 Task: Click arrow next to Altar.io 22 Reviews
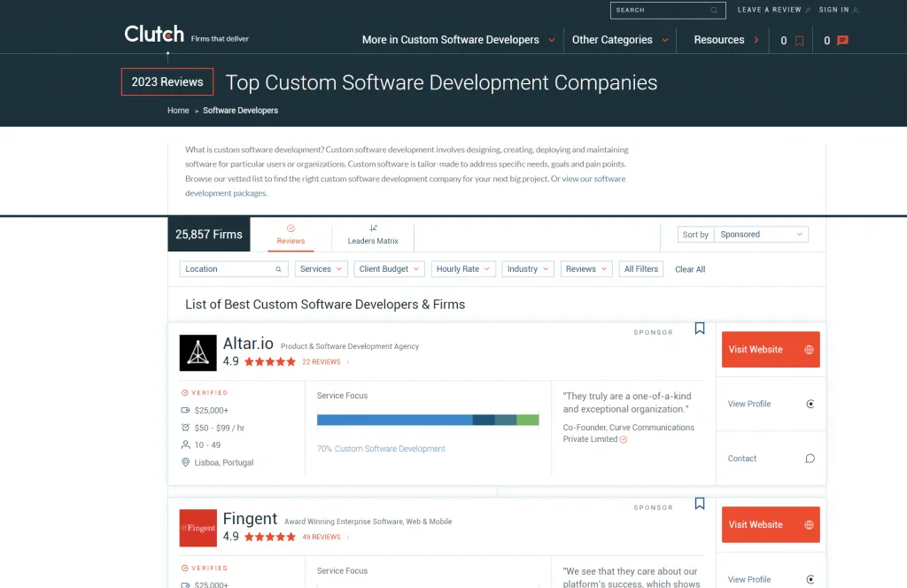coord(347,362)
